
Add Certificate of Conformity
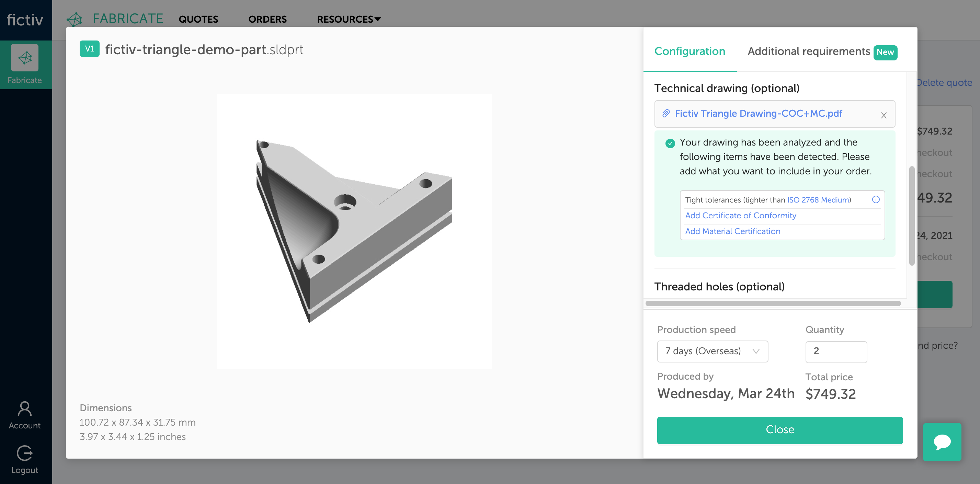click(740, 216)
